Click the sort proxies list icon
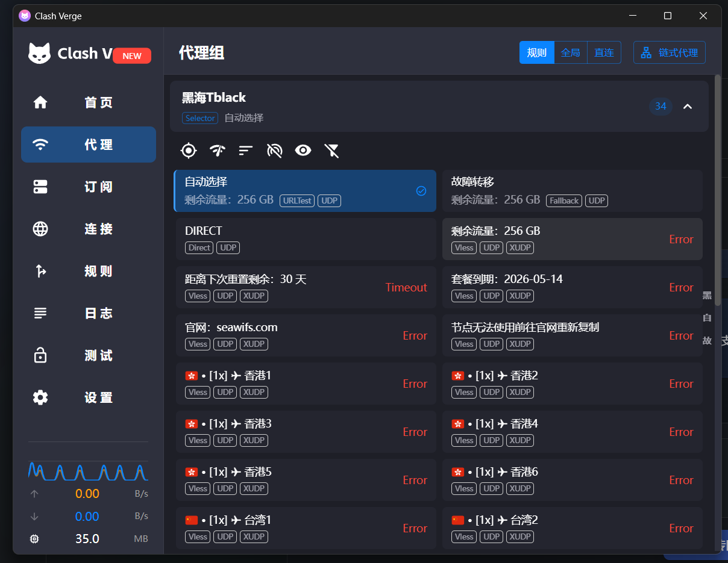The width and height of the screenshot is (728, 563). 245,151
